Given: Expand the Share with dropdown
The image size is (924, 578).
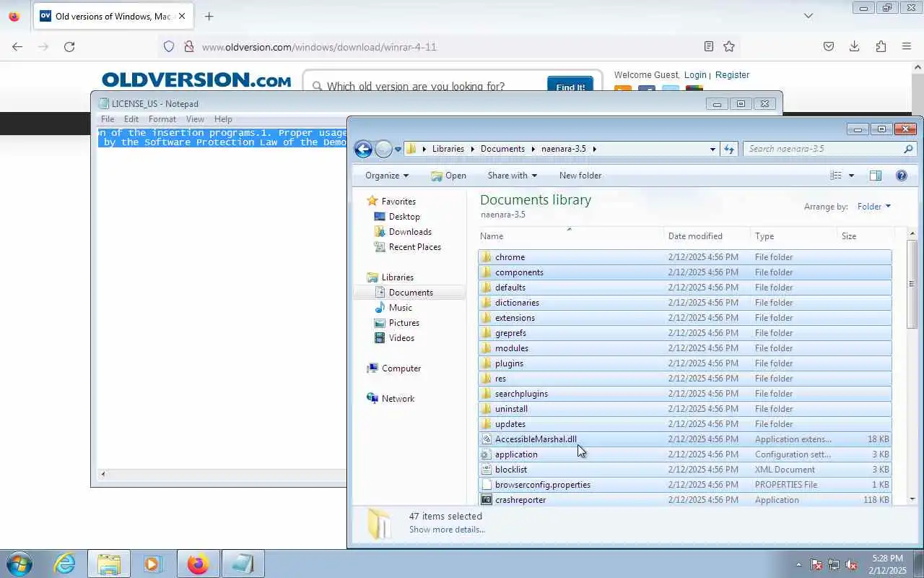Looking at the screenshot, I should [512, 176].
